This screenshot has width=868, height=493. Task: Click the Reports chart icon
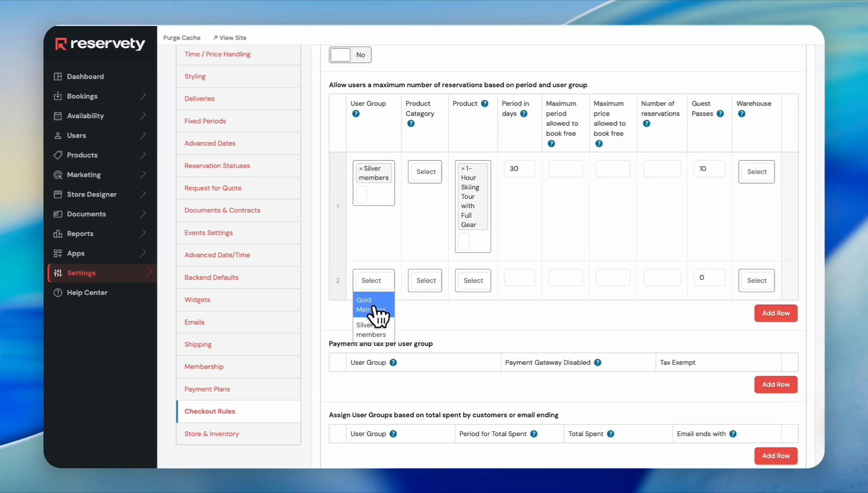pos(58,234)
